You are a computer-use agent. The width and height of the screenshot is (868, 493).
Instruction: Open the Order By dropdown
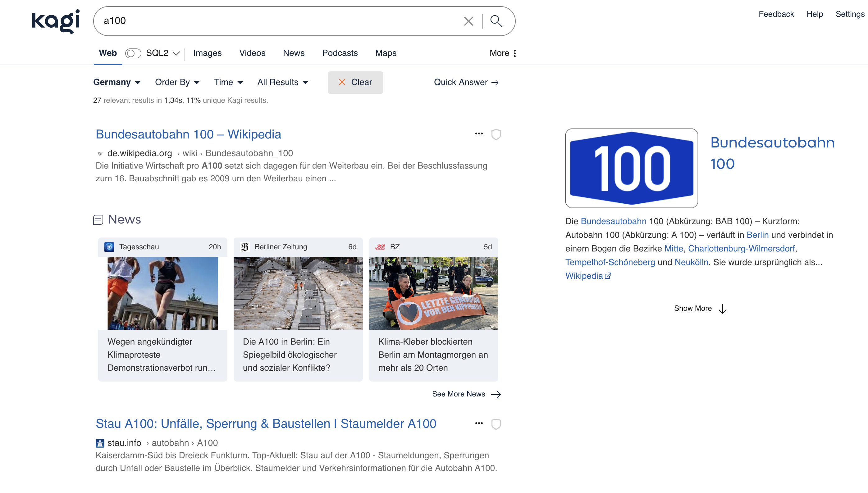coord(177,82)
